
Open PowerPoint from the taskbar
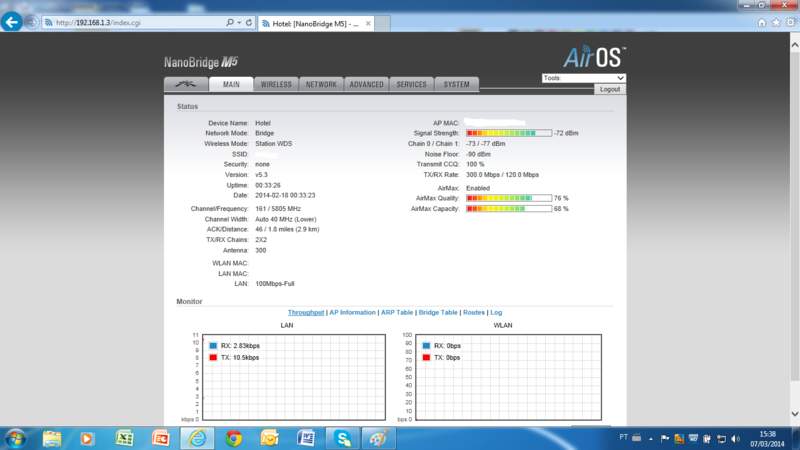(160, 439)
